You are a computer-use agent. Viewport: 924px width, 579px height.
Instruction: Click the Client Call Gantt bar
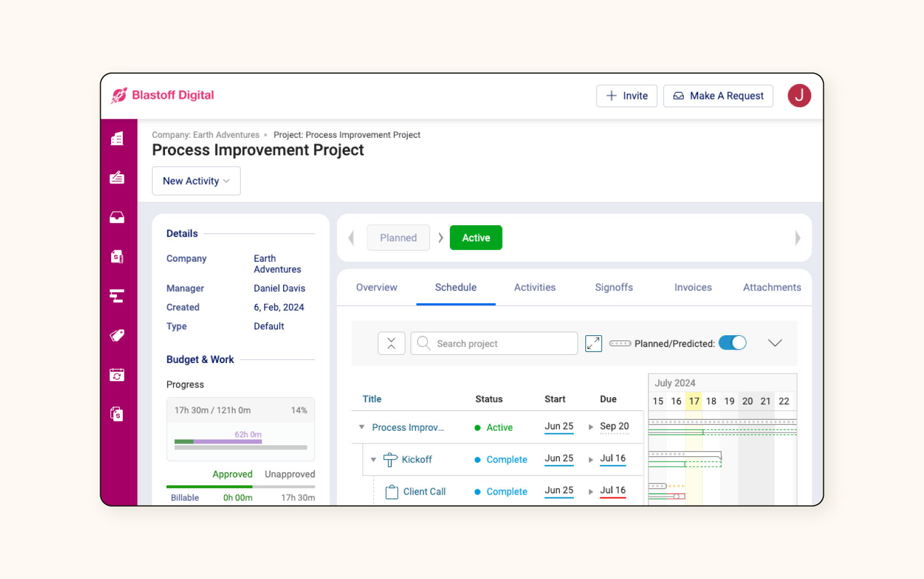pos(666,492)
